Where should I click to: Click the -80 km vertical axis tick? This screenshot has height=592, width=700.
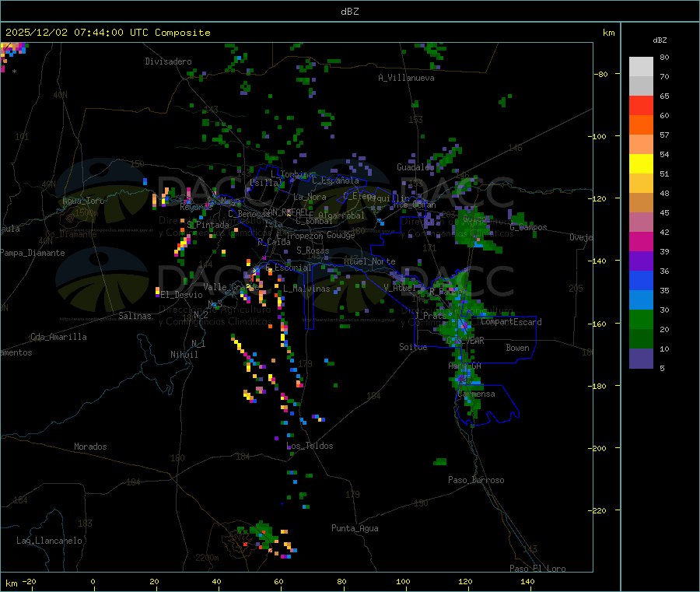click(x=600, y=74)
